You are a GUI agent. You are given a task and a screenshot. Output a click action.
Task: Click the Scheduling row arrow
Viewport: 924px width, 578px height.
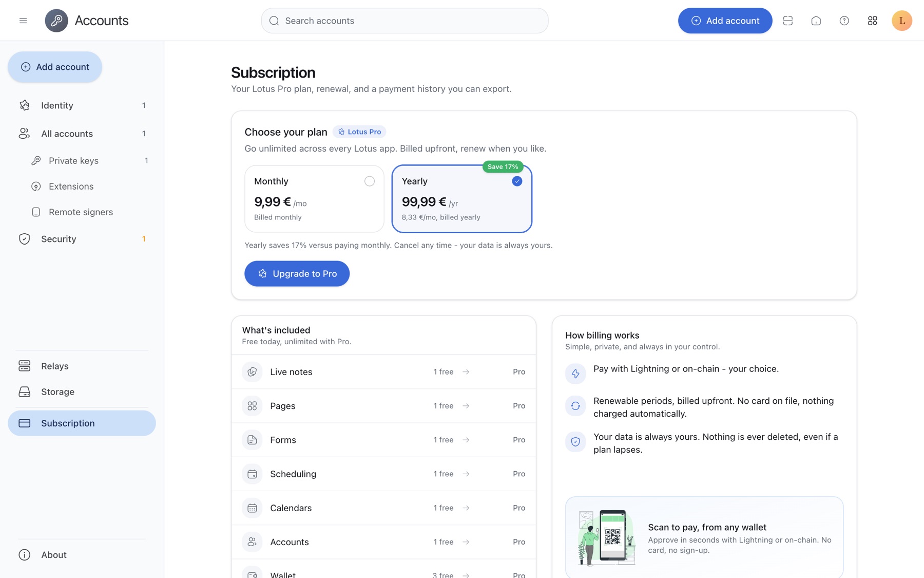pos(466,474)
